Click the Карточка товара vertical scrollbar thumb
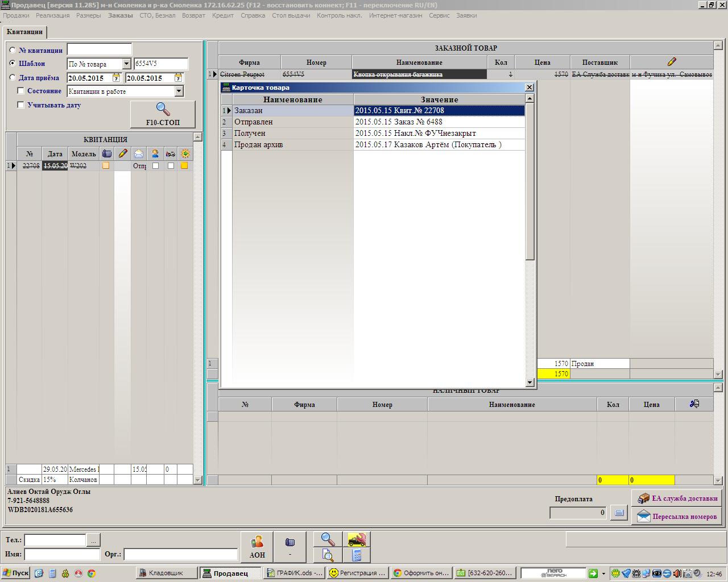 coord(530,182)
